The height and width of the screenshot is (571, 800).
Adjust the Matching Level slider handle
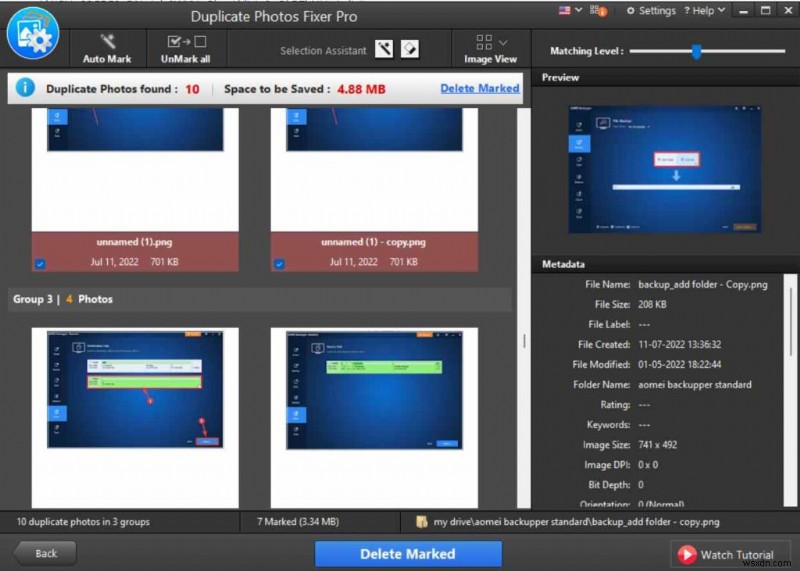[696, 51]
